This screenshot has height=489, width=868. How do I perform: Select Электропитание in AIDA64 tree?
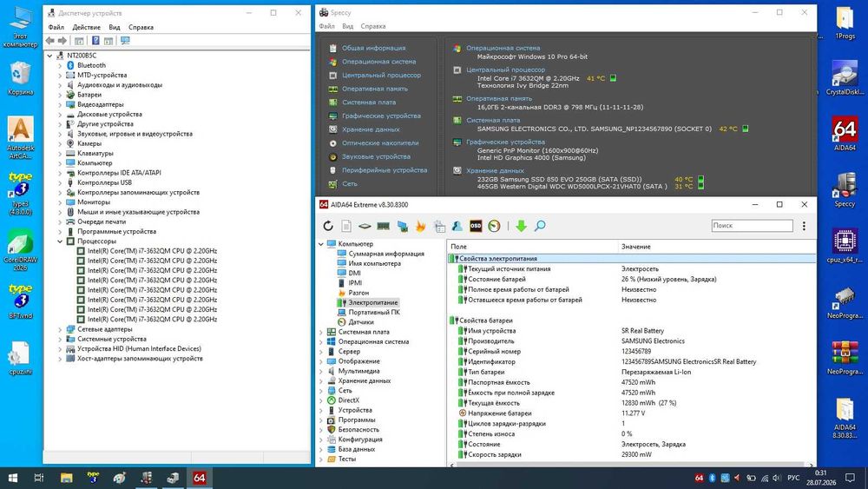click(x=372, y=303)
